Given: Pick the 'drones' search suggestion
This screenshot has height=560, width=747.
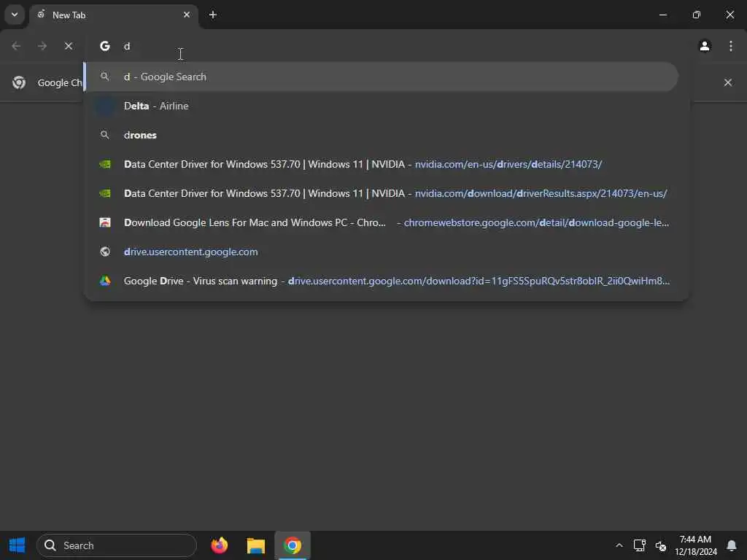Looking at the screenshot, I should (381, 135).
